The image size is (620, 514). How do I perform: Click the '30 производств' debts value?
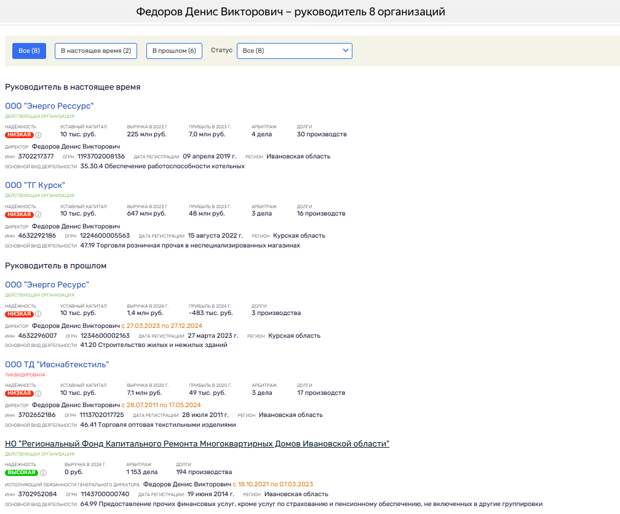[321, 134]
